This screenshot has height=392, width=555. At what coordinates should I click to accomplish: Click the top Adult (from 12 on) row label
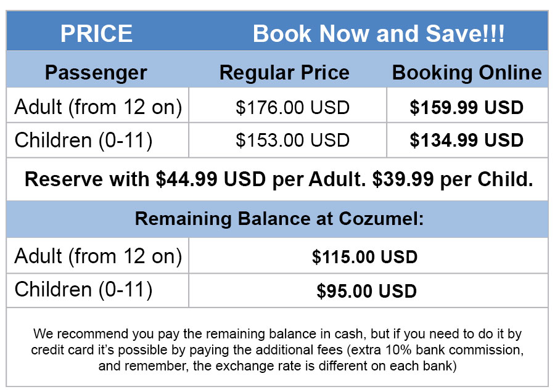[98, 107]
